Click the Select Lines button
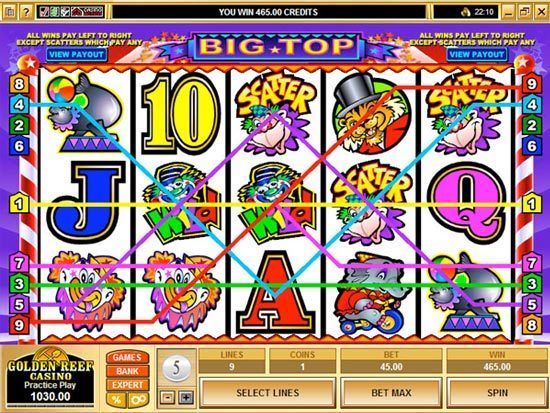550x413 pixels. pyautogui.click(x=267, y=393)
